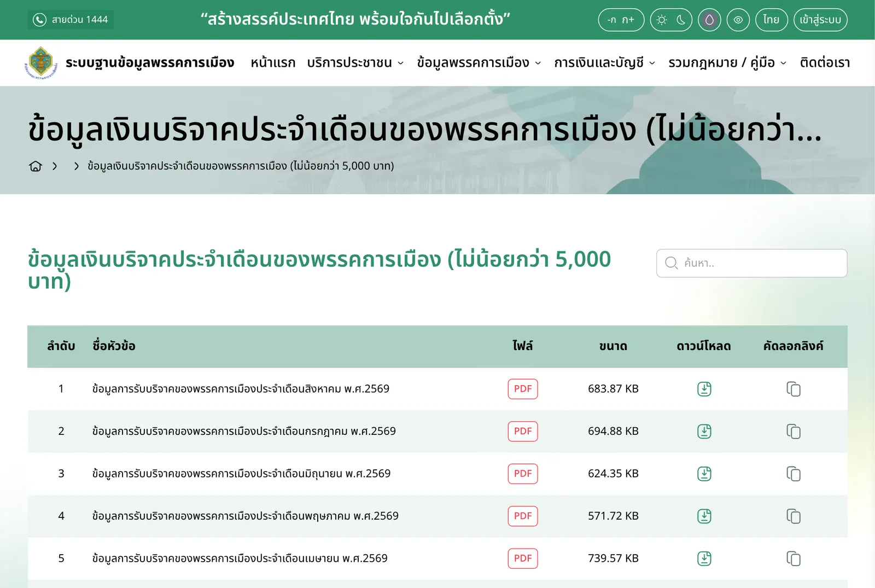The width and height of the screenshot is (875, 588).
Task: Download the มิถุนายน พ.ศ.2569 file
Action: [x=704, y=474]
